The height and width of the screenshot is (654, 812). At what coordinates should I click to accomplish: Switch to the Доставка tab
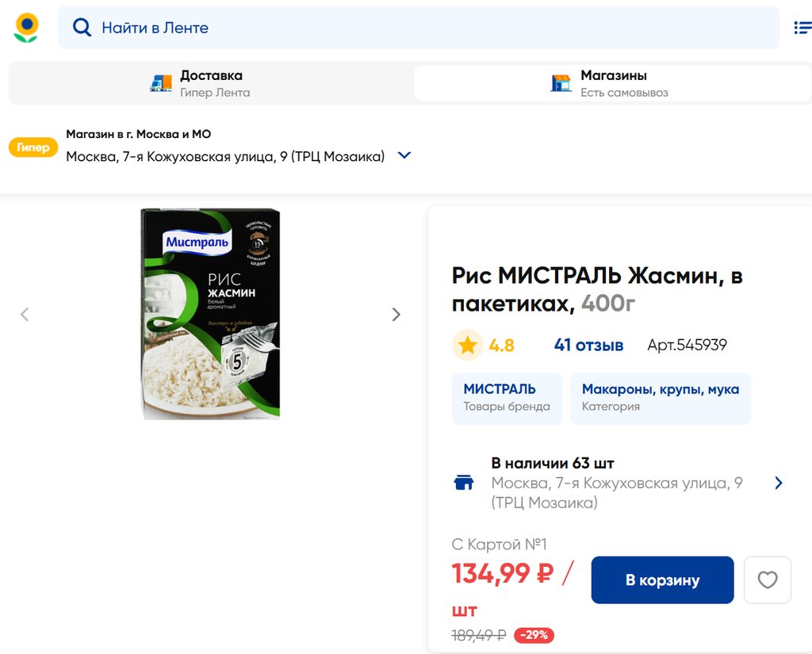(210, 83)
